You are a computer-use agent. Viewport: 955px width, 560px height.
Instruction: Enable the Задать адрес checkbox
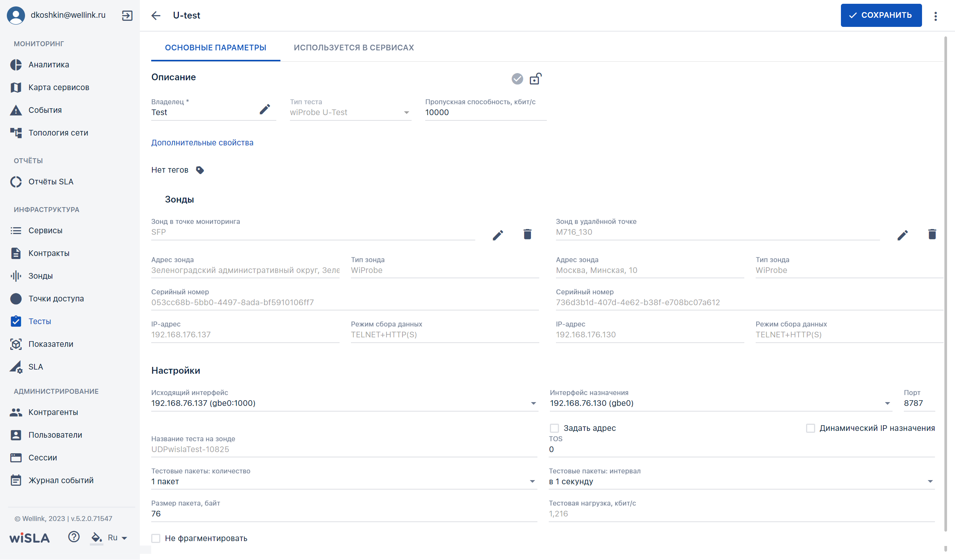[554, 428]
